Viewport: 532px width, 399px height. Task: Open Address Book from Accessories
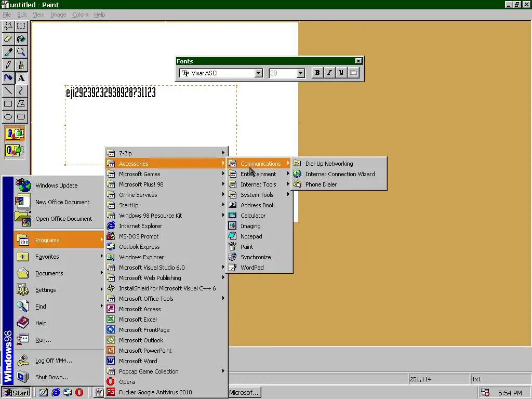[x=260, y=205]
